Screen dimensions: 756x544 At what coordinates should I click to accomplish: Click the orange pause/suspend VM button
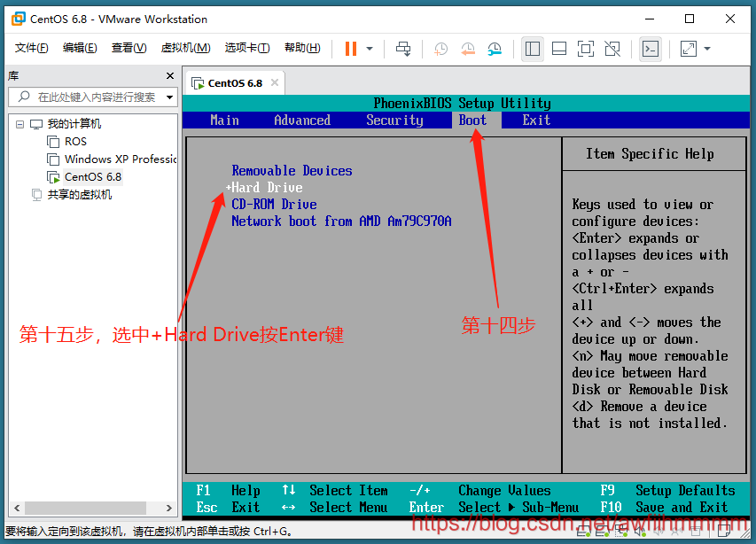click(x=351, y=49)
